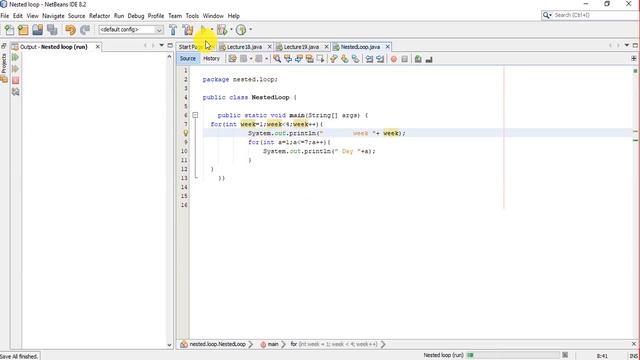Click the Comment icon in editor toolbar
Screen dimensions: 640x360
pyautogui.click(x=418, y=60)
